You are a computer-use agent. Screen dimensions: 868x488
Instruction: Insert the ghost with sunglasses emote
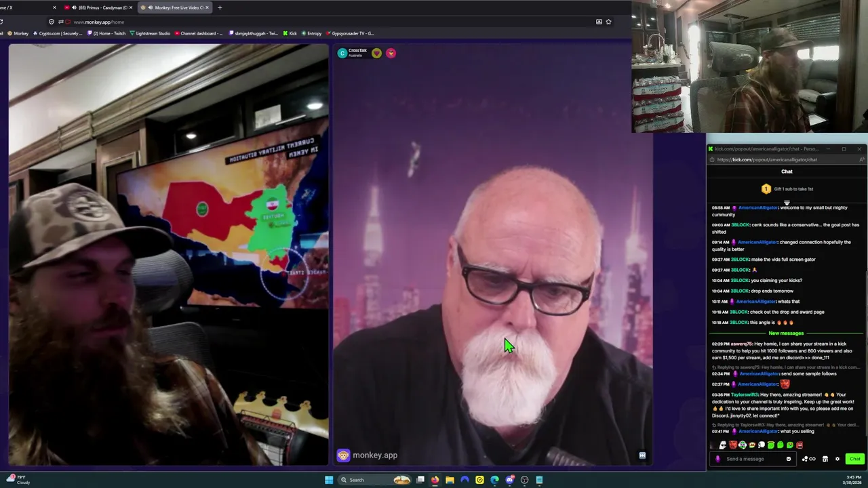tap(723, 445)
